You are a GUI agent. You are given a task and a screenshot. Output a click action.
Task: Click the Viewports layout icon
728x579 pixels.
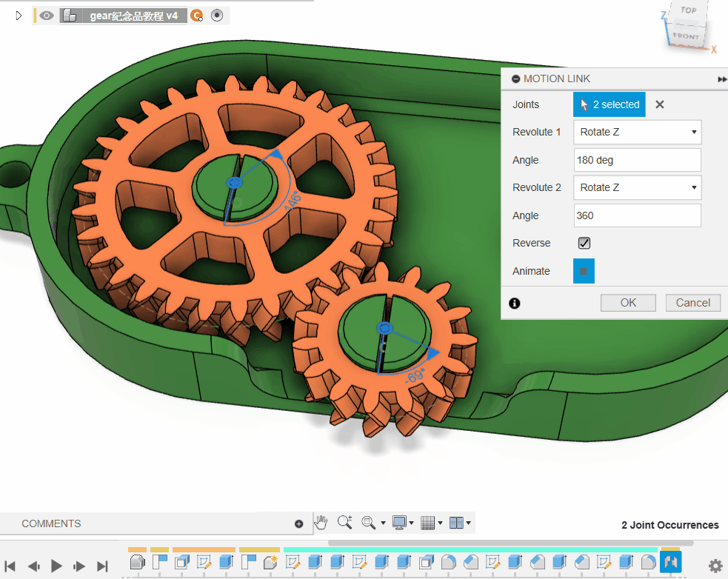point(456,523)
